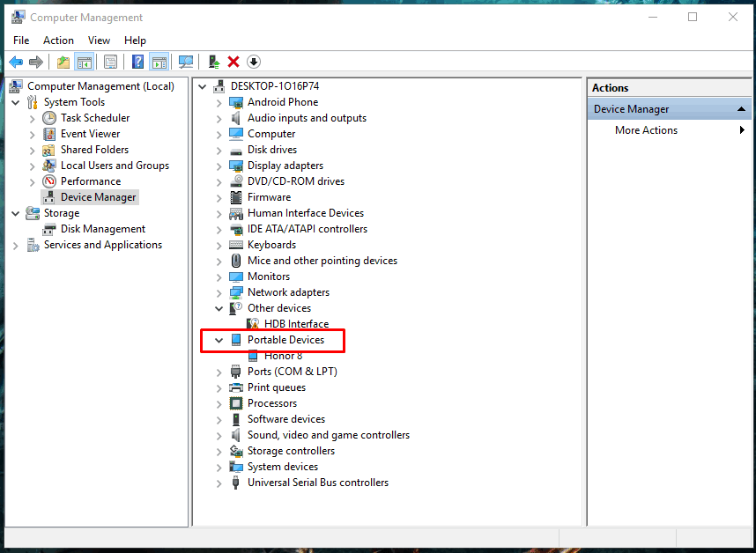The image size is (756, 553).
Task: Select HDB Interface under Other devices
Action: [297, 324]
